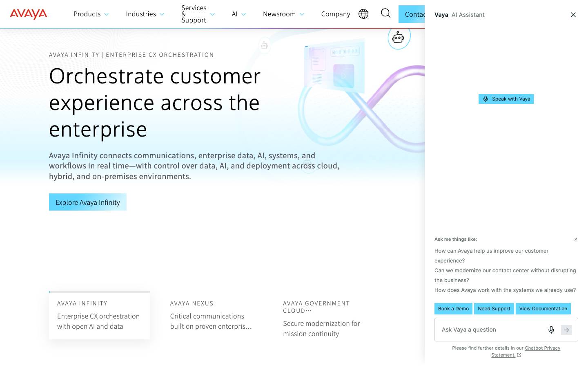Image resolution: width=588 pixels, height=368 pixels.
Task: Select the Avaya Infinity tab card
Action: [x=99, y=315]
